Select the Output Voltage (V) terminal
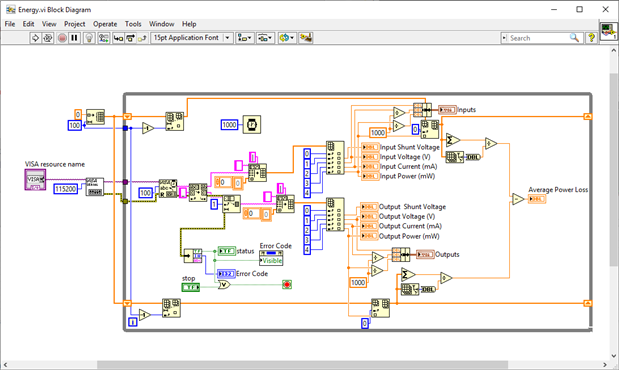 pos(369,217)
